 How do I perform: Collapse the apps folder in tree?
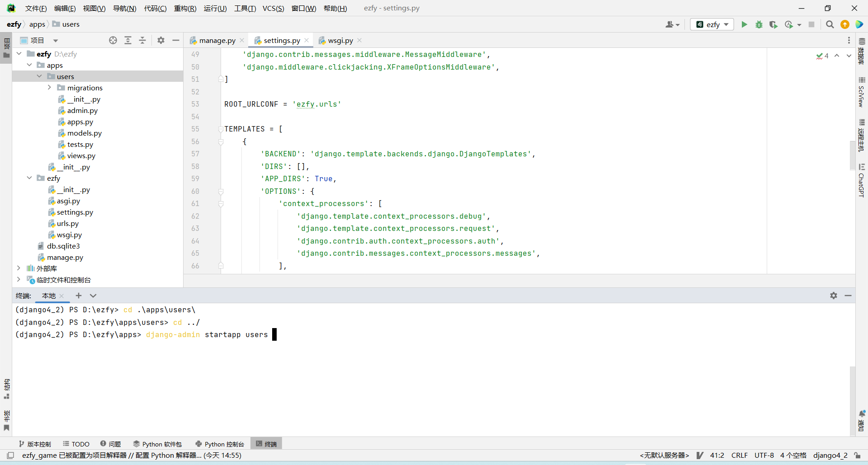[29, 65]
